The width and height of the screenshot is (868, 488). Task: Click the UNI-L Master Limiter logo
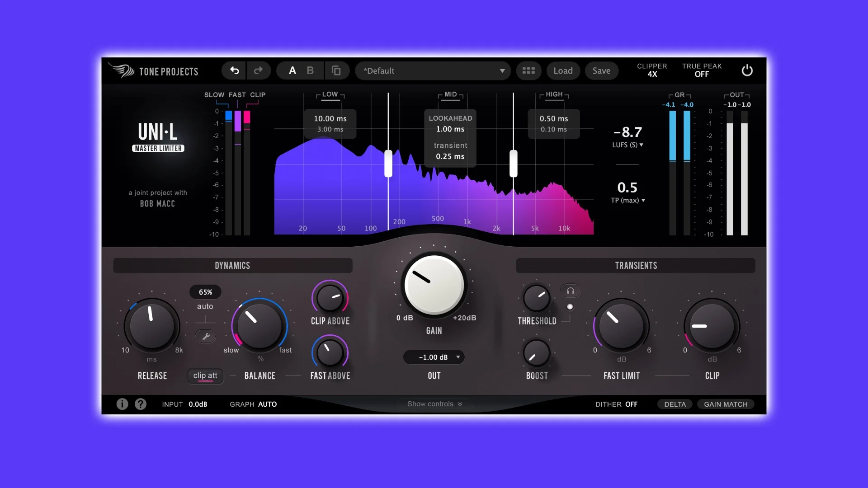pyautogui.click(x=158, y=136)
